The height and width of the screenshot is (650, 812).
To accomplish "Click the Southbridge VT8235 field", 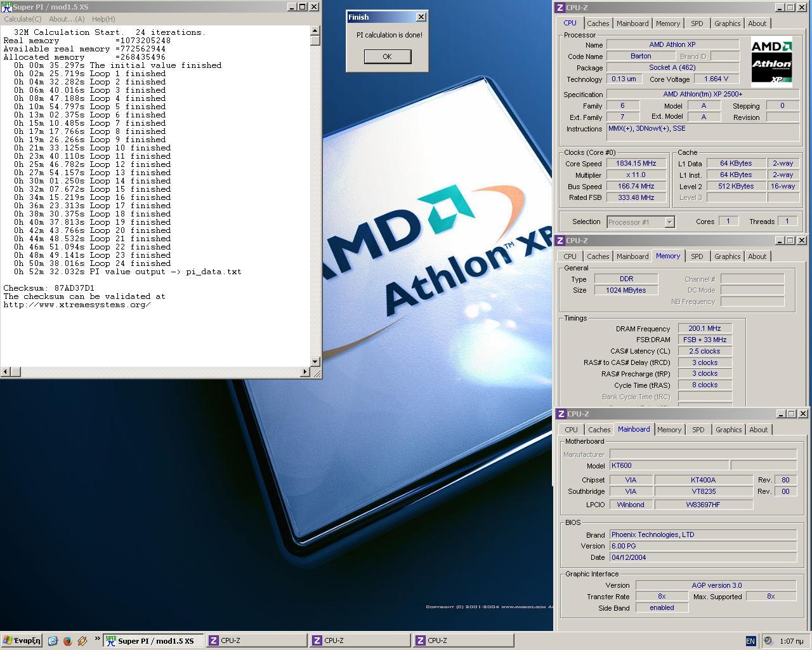I will [703, 491].
